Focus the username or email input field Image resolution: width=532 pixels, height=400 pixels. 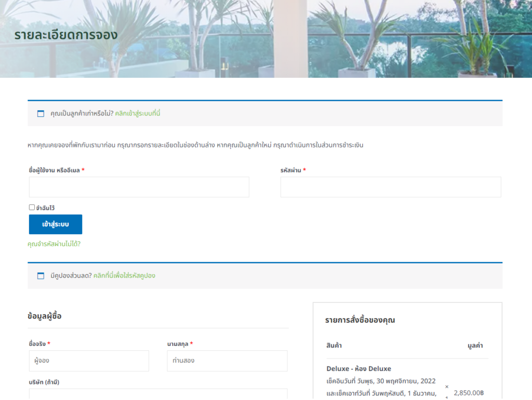[139, 187]
